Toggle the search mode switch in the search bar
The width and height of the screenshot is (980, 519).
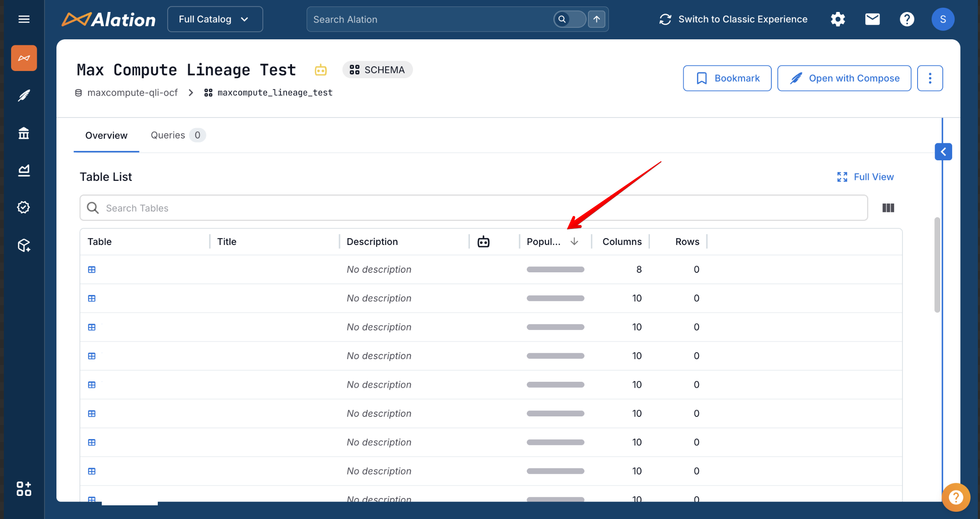[x=570, y=19]
